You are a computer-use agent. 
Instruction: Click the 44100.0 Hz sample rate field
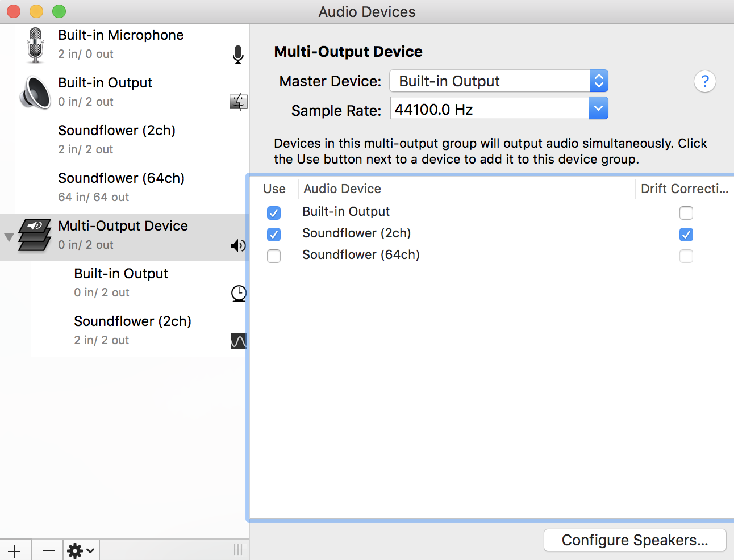[489, 108]
